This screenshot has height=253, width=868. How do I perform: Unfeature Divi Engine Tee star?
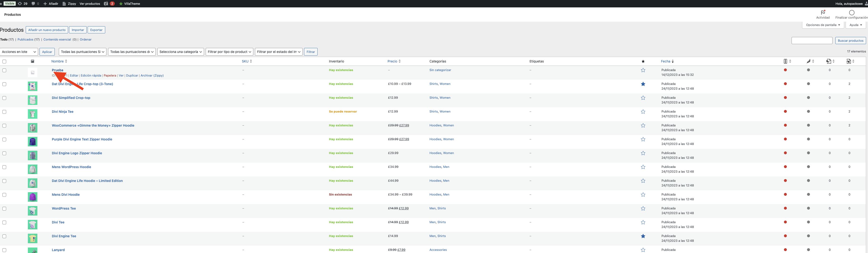(643, 236)
